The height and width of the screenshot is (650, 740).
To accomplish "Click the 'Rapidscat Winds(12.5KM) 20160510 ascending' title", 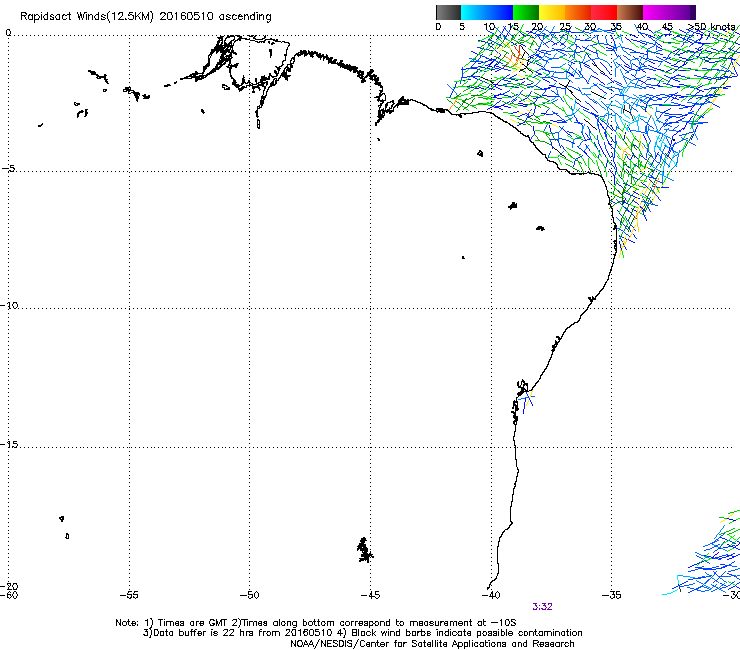I will [x=146, y=17].
